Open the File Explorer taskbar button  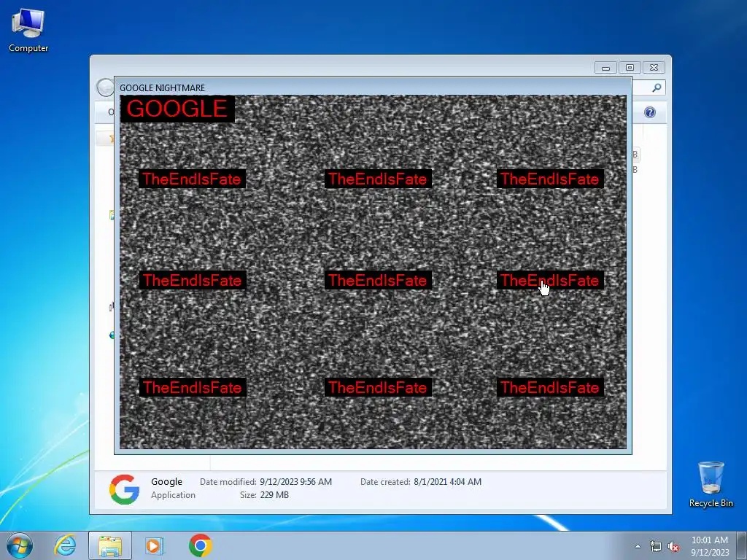110,545
